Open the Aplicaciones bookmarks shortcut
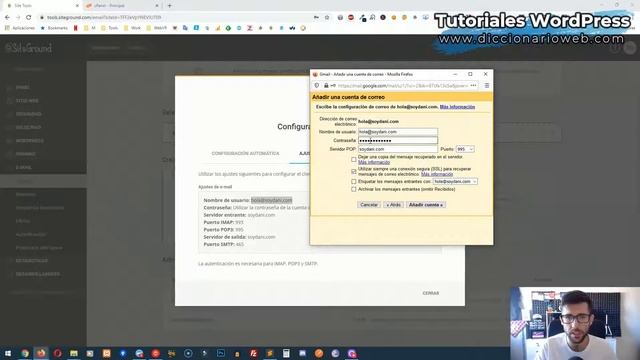Image resolution: width=640 pixels, height=360 pixels. coord(20,28)
